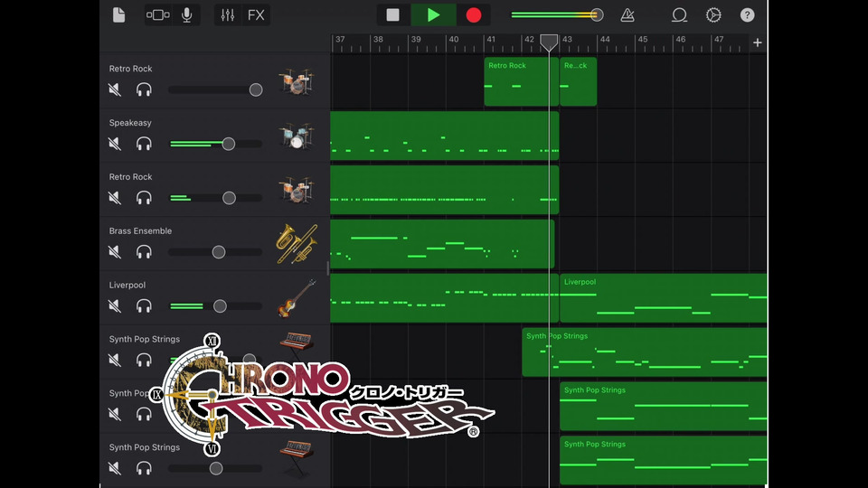Tap the microphone input icon

point(186,15)
